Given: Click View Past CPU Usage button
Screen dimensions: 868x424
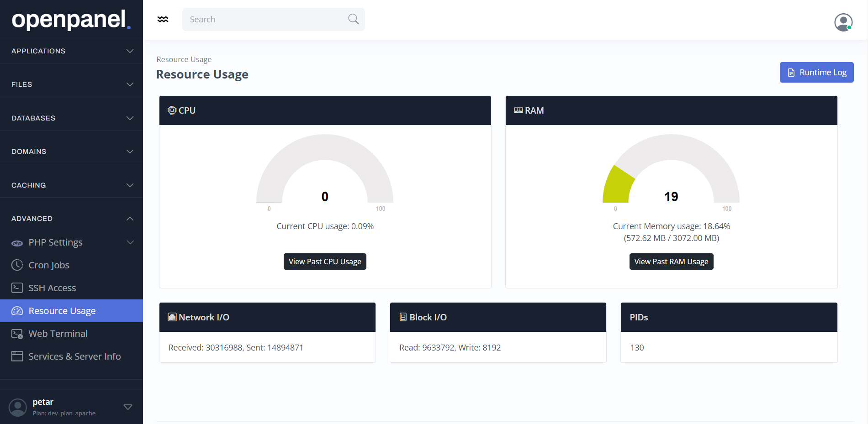Looking at the screenshot, I should [x=325, y=262].
